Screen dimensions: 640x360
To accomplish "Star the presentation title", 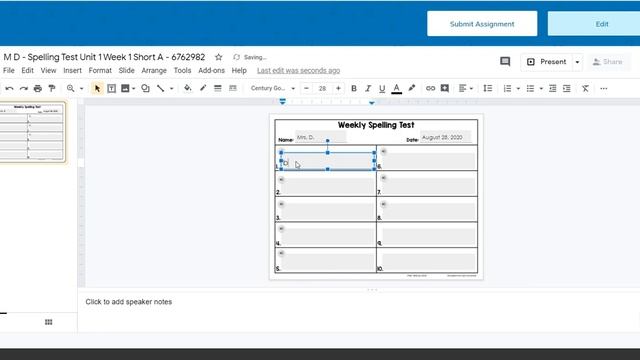I will pos(219,57).
